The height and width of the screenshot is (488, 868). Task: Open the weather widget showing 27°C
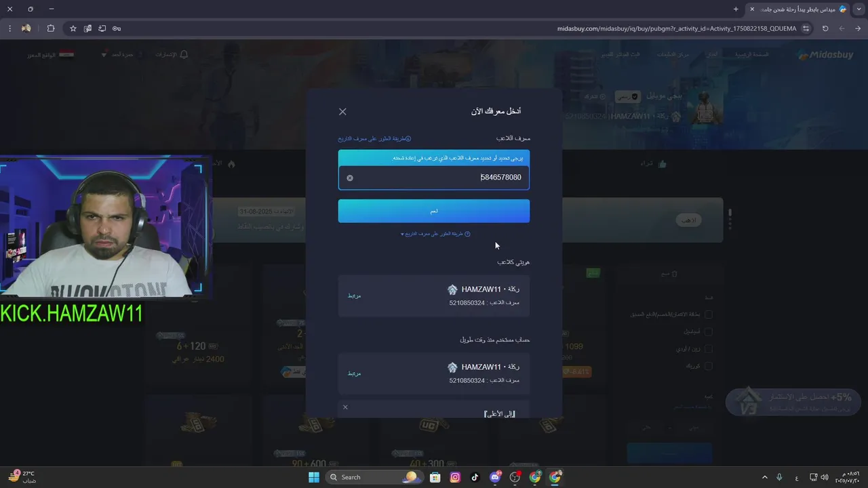pyautogui.click(x=23, y=477)
